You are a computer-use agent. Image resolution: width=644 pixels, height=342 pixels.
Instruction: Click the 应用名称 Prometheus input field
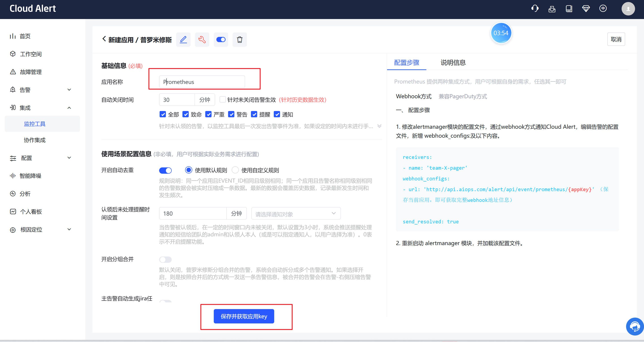pyautogui.click(x=202, y=82)
